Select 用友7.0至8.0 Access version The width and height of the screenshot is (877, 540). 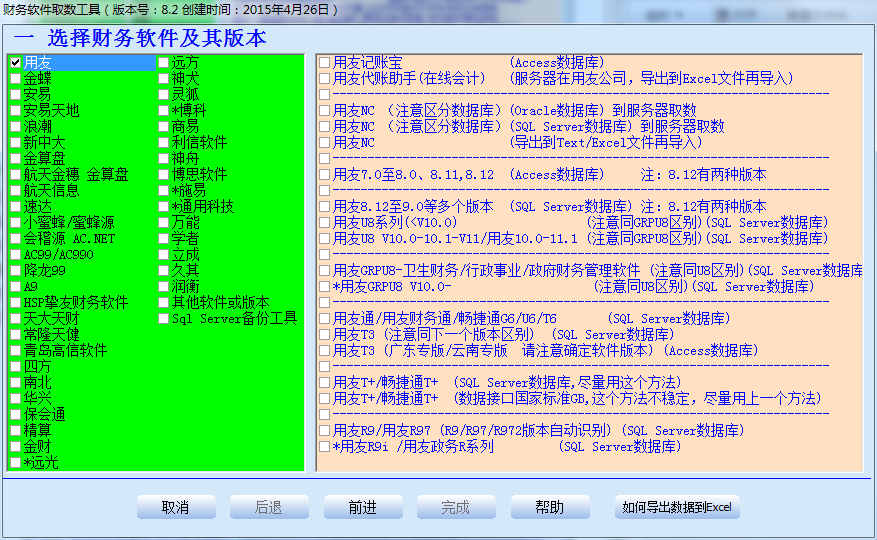[x=324, y=175]
